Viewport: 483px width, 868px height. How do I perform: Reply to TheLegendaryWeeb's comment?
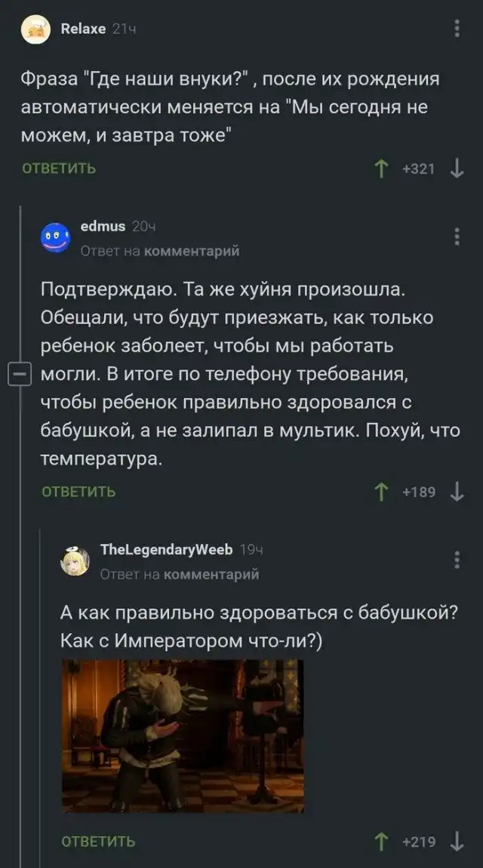pyautogui.click(x=98, y=841)
